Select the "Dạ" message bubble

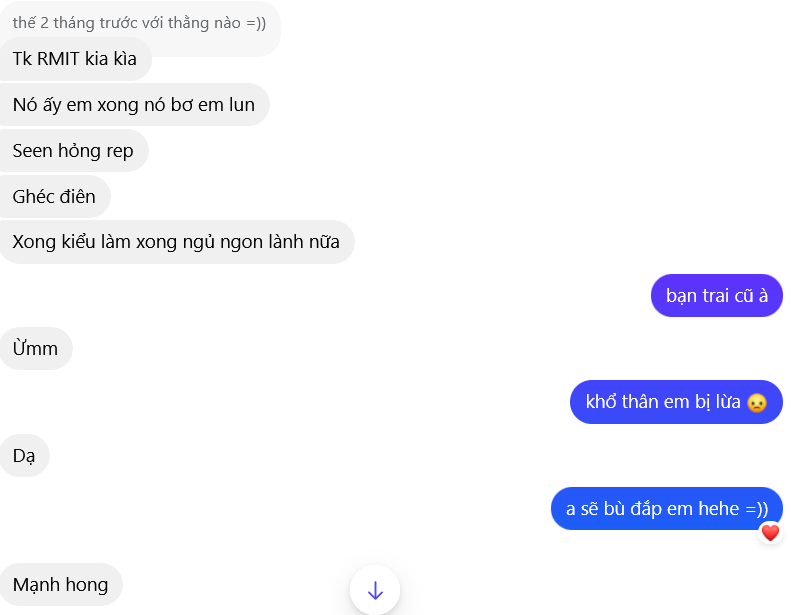point(24,456)
